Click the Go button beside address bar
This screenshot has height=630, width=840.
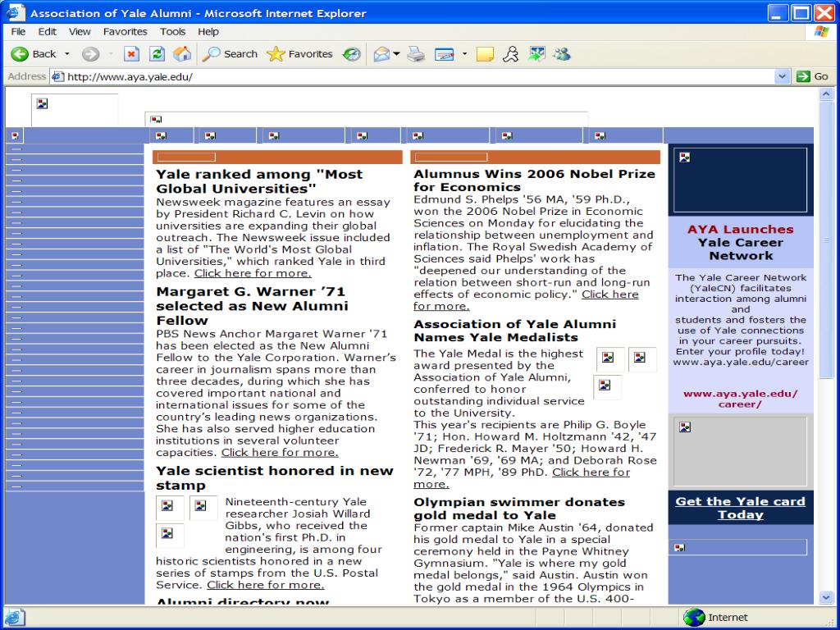click(x=813, y=76)
